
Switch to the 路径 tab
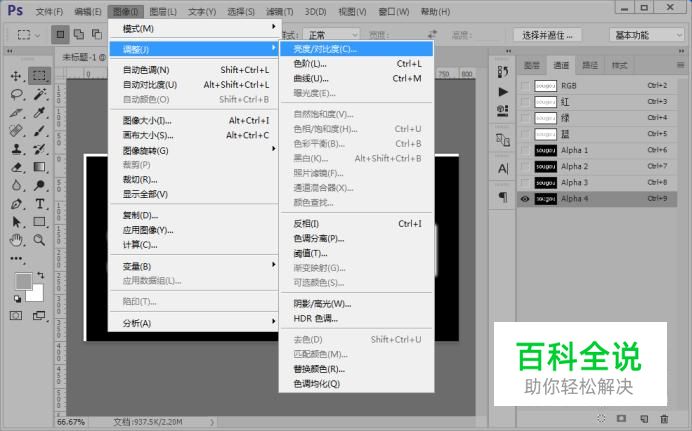pyautogui.click(x=590, y=65)
